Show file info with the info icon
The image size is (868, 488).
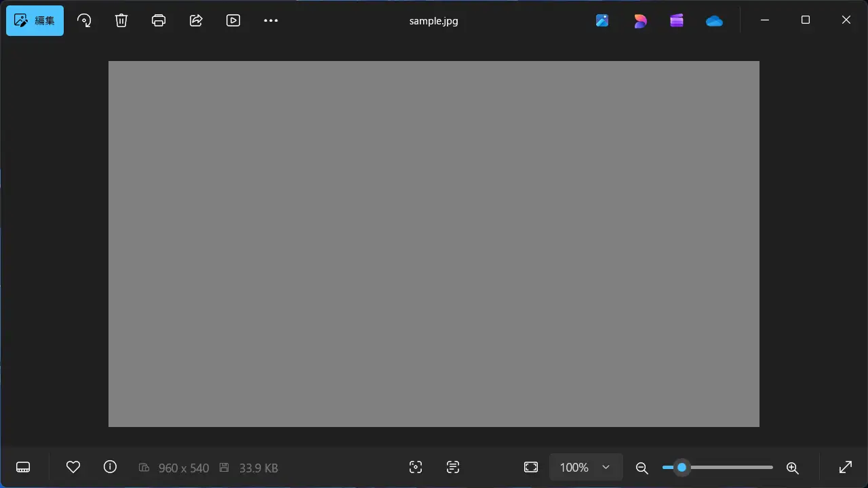(110, 467)
